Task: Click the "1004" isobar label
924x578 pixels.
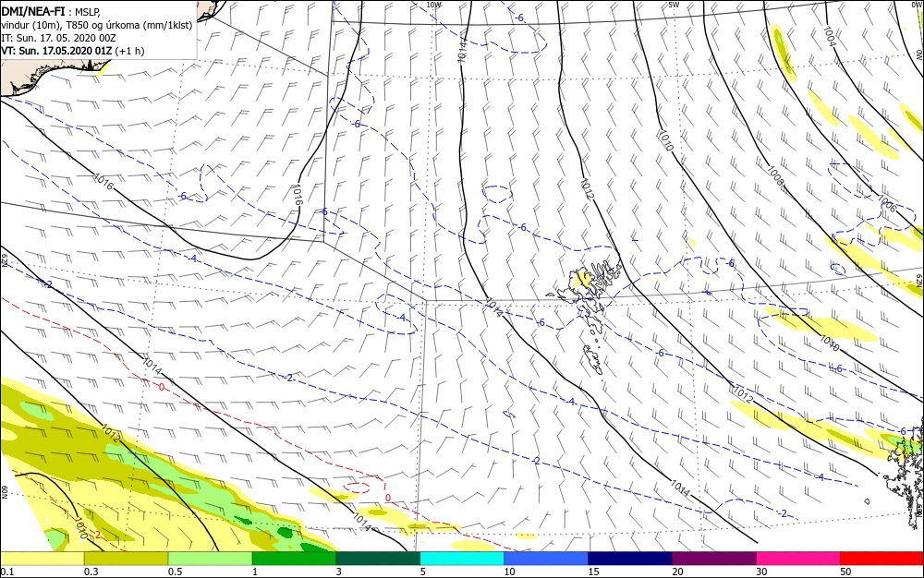Action: point(830,37)
